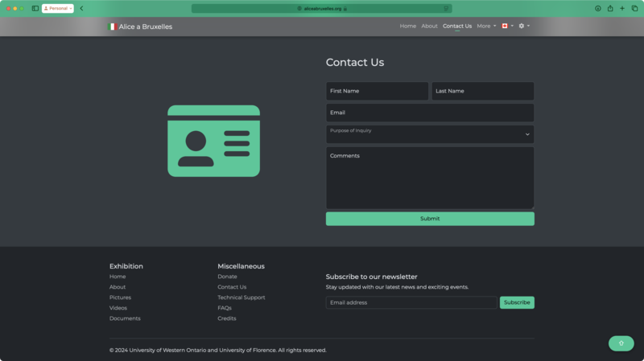Click the scroll-to-top arrow button

(621, 343)
